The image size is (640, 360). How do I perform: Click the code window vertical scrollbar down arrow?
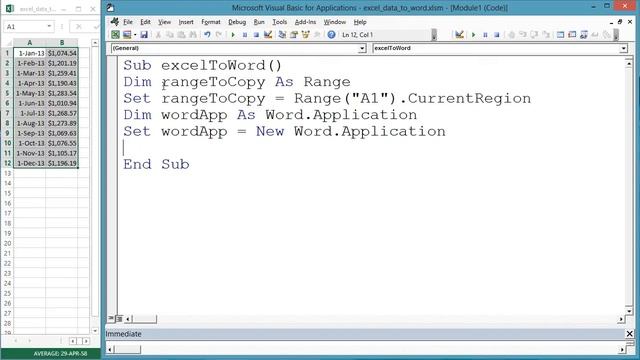629,311
